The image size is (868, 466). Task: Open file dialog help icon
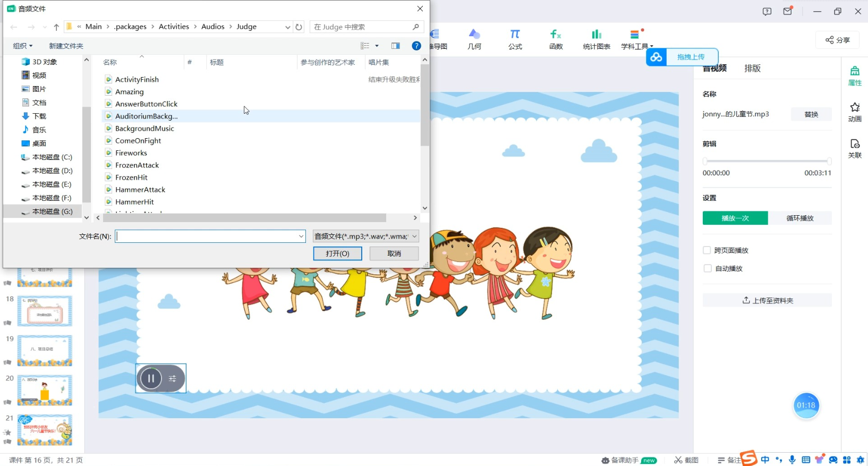(x=416, y=46)
